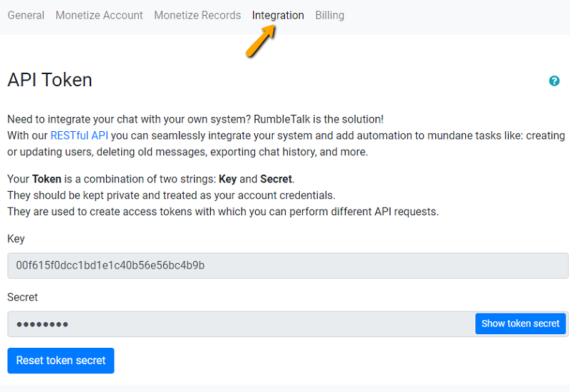570x392 pixels.
Task: Click the Key label above the field
Action: pyautogui.click(x=16, y=239)
